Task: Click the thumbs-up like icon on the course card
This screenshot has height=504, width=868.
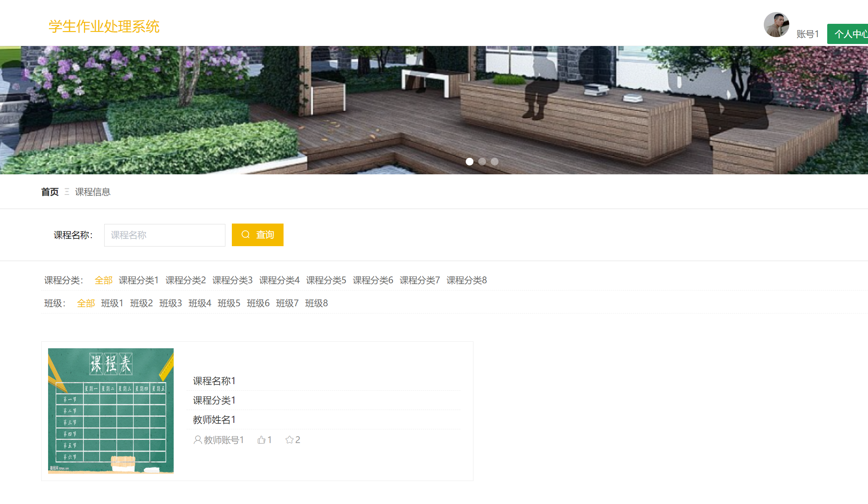Action: 261,440
